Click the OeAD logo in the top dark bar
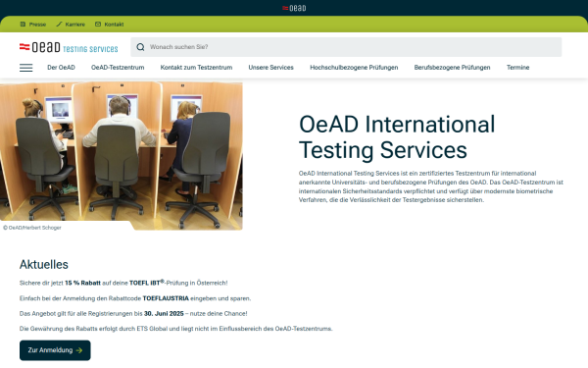588x368 pixels. [294, 8]
